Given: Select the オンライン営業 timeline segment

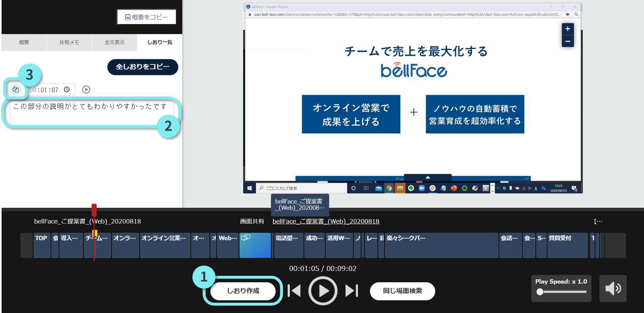Looking at the screenshot, I should (x=165, y=245).
